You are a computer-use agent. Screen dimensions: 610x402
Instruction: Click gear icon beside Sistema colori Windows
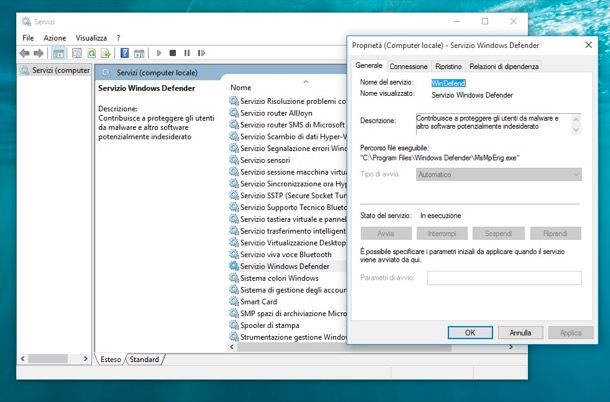point(234,278)
